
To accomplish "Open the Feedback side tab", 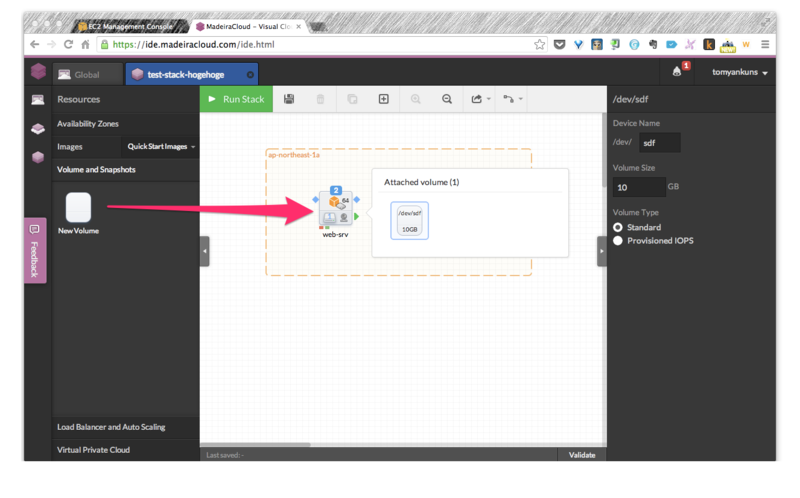I will [x=35, y=251].
